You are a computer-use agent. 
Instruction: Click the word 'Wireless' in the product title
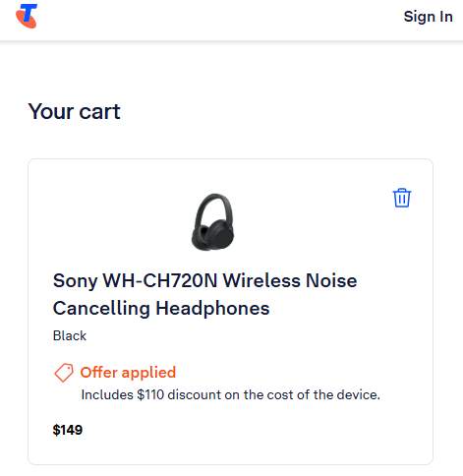tap(261, 280)
